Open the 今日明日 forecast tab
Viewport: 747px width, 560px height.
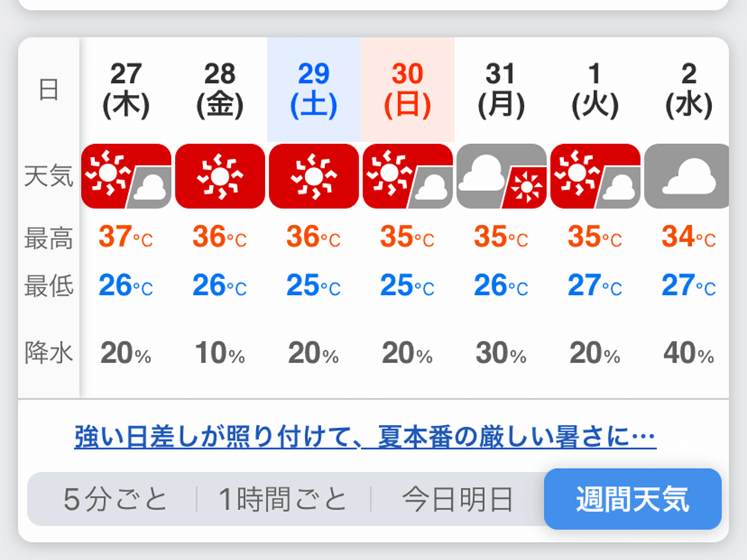tap(457, 500)
